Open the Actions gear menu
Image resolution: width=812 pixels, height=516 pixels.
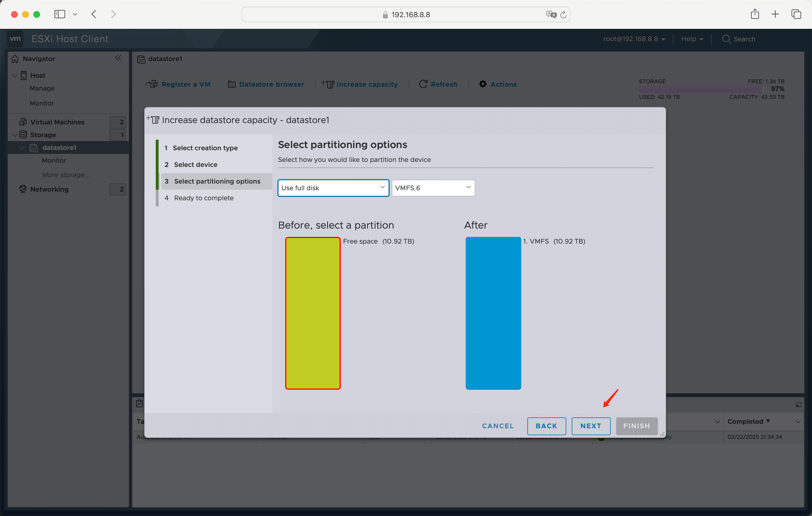(498, 84)
